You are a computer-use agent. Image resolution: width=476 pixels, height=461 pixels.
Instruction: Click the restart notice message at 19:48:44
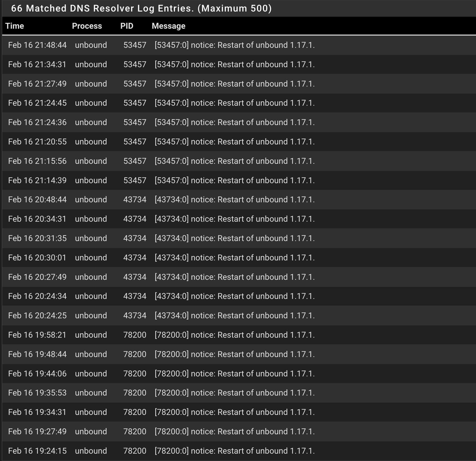pos(235,354)
